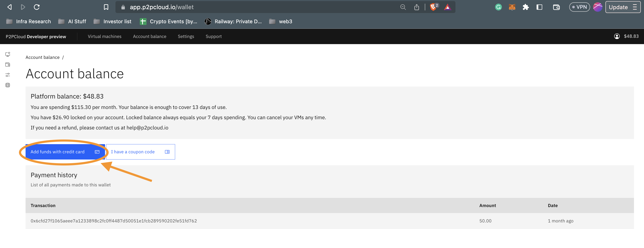Click the virtual machines sidebar icon
This screenshot has height=248, width=644.
click(x=8, y=54)
